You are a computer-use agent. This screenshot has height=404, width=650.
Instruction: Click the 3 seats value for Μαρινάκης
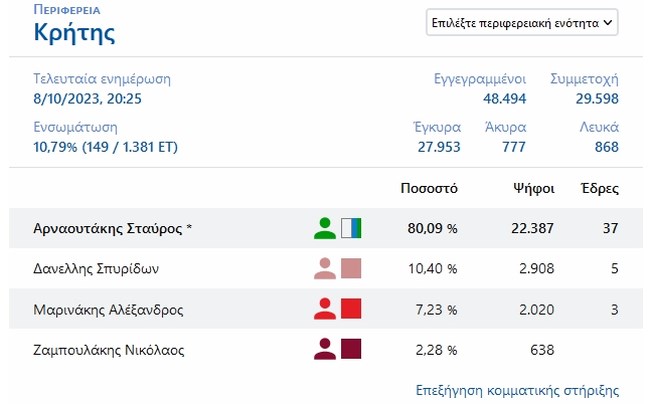point(615,310)
